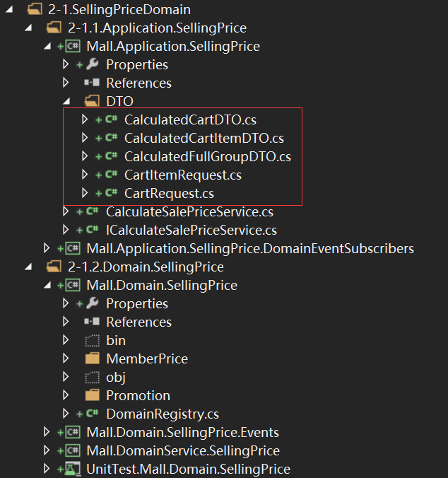Viewport: 448px width, 478px height.
Task: Expand arrow of CalculatedCartItemDTO.cs
Action: pyautogui.click(x=85, y=138)
